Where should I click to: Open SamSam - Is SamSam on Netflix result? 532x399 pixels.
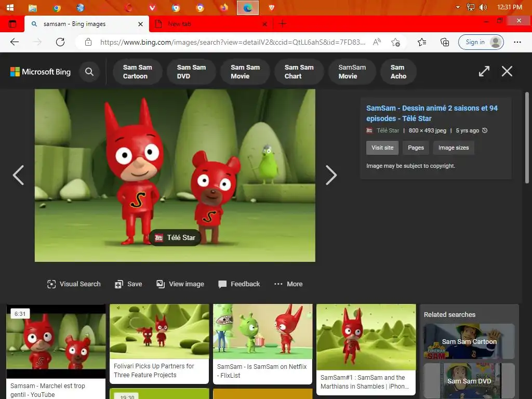[262, 344]
